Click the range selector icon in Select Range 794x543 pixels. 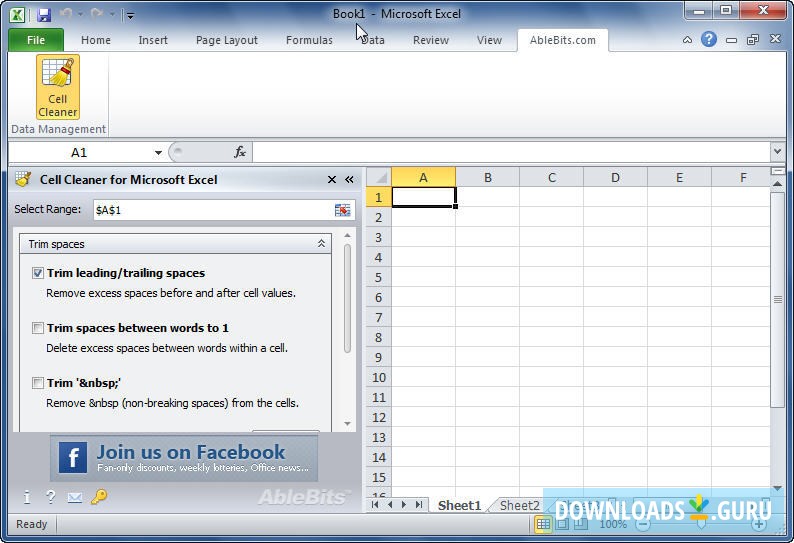(x=342, y=210)
